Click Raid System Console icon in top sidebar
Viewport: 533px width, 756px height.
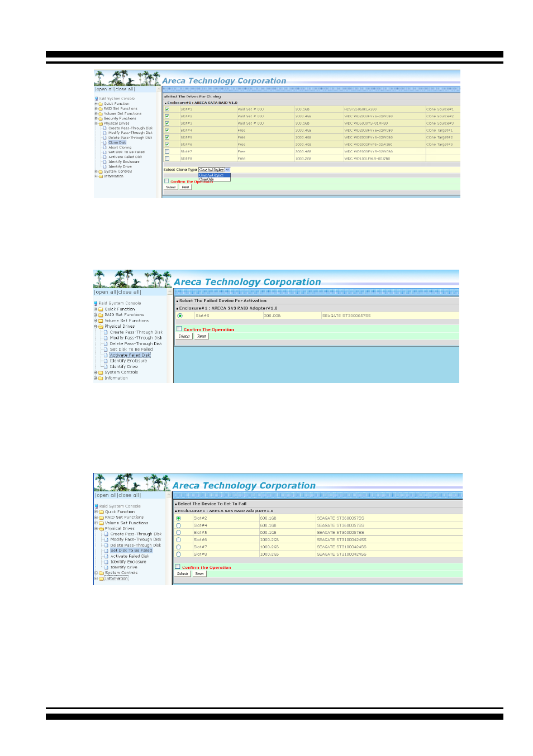point(96,99)
